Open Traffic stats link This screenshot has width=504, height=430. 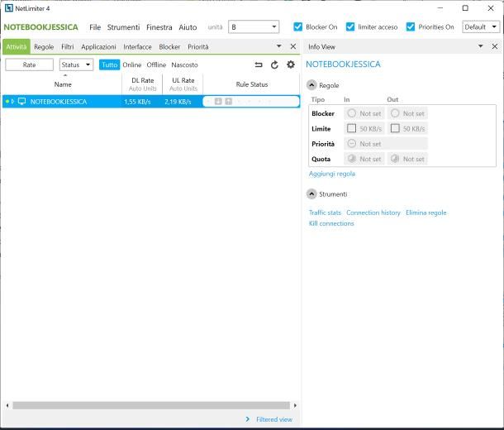click(325, 213)
